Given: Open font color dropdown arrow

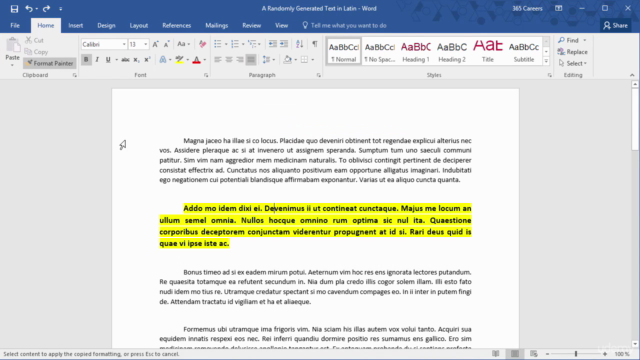Looking at the screenshot, I should click(x=204, y=60).
